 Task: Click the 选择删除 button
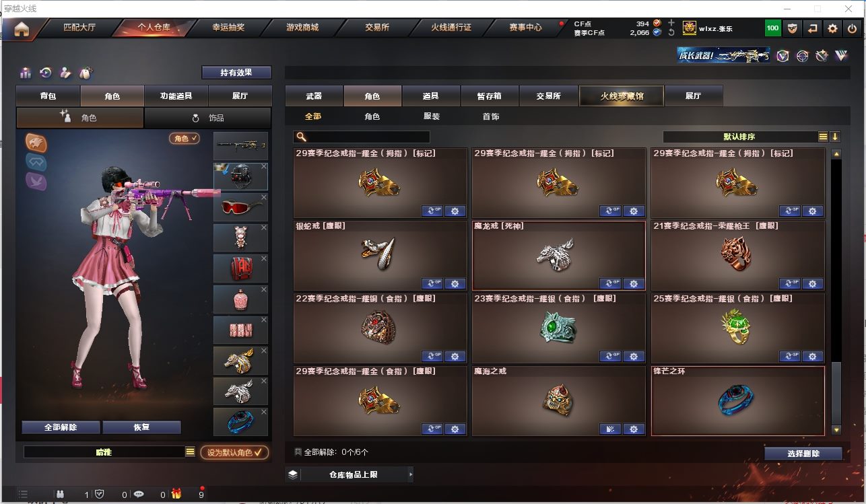click(x=803, y=454)
